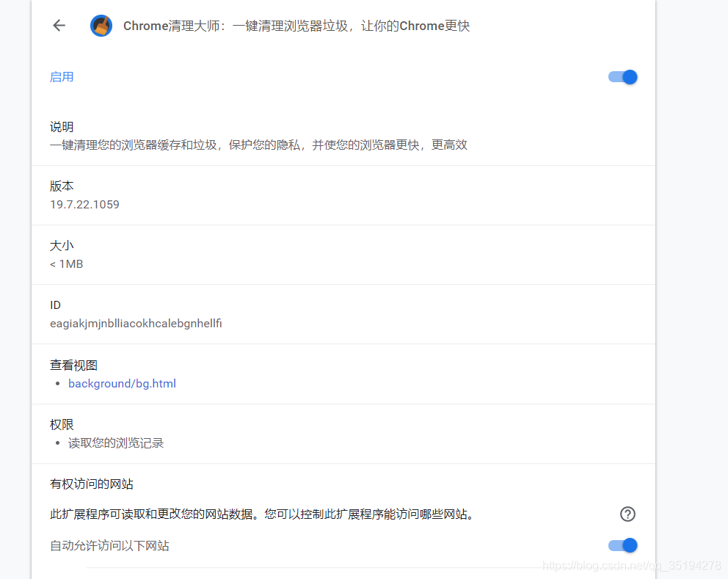
Task: Select the extension ID eagiakjmjnblliacokhcalebgnhellfi
Action: point(136,323)
